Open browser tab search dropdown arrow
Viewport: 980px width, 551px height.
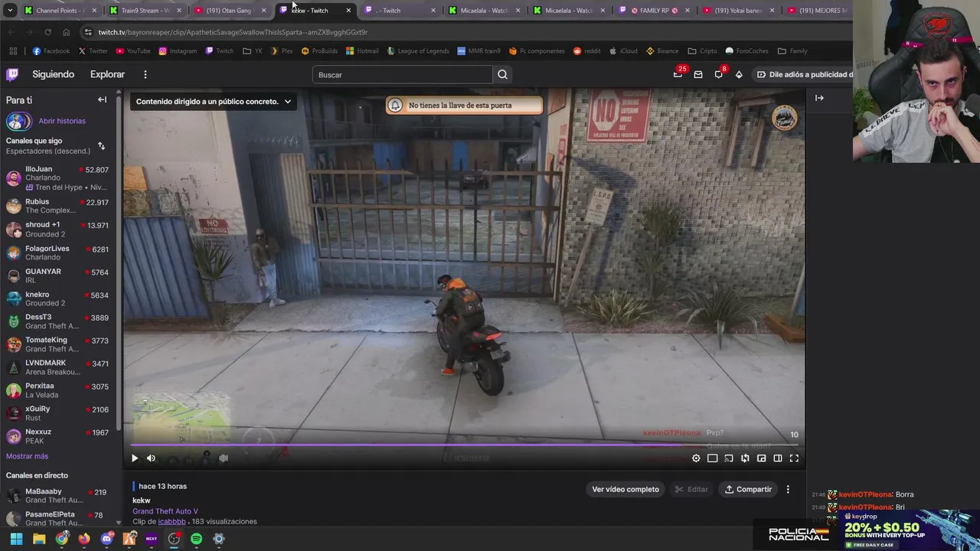coord(10,11)
